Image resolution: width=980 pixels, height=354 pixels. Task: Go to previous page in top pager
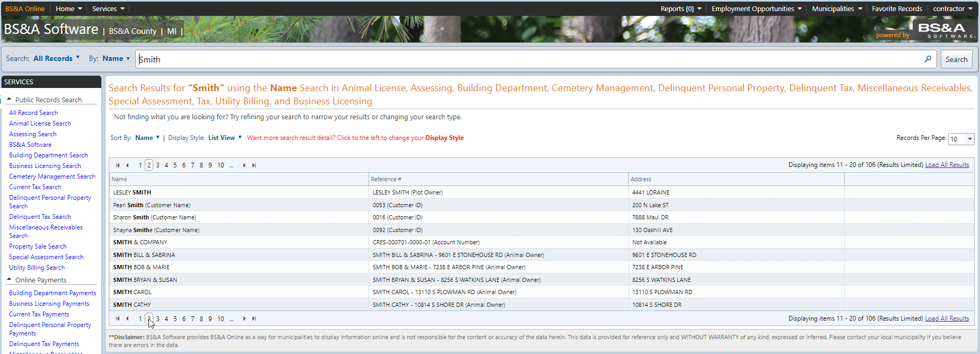pos(127,165)
